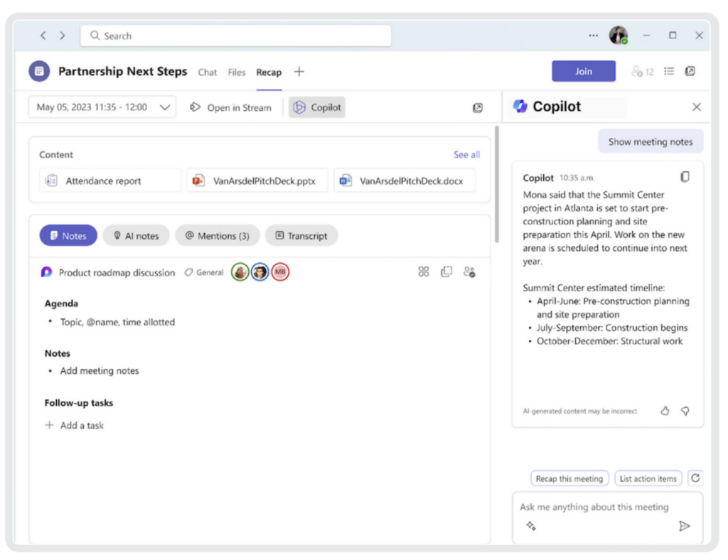Click the Show meeting notes prompt bubble
Screen dimensions: 728x560
point(651,141)
